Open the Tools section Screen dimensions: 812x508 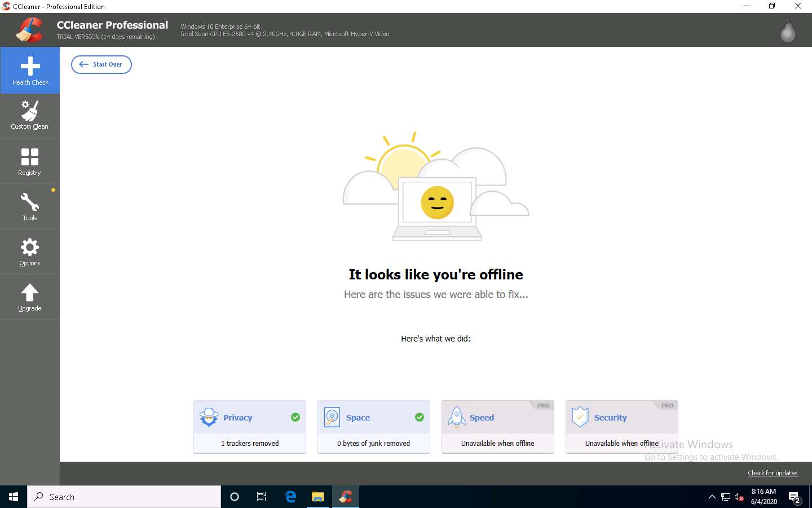[x=30, y=207]
